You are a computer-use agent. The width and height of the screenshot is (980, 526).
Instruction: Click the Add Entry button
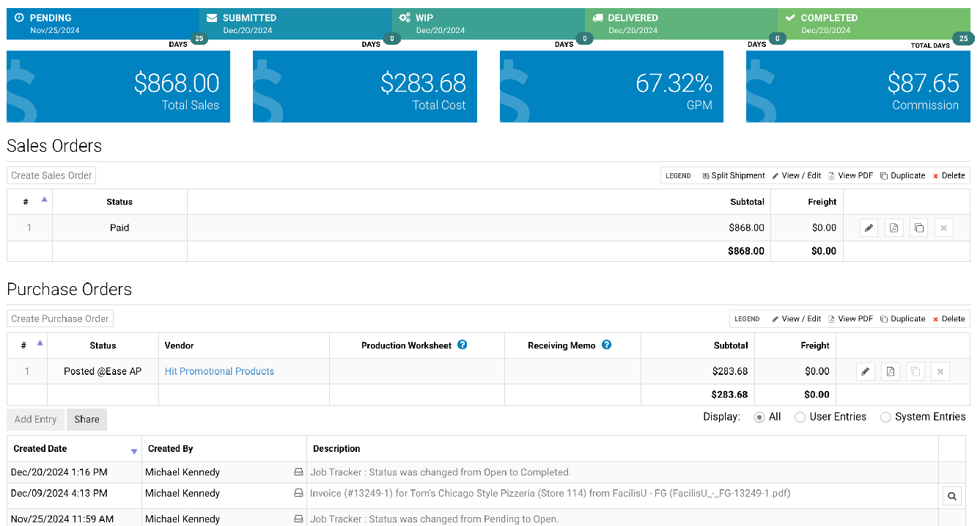click(x=35, y=420)
